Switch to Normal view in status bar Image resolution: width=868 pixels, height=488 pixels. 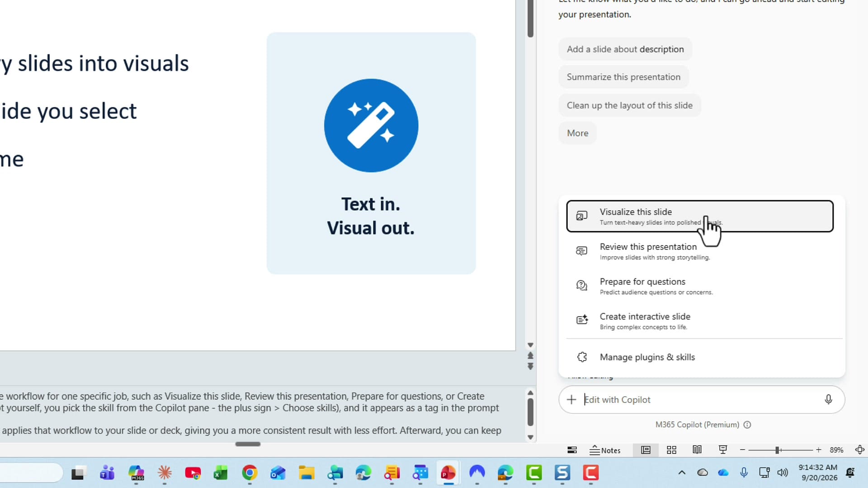[x=646, y=450]
